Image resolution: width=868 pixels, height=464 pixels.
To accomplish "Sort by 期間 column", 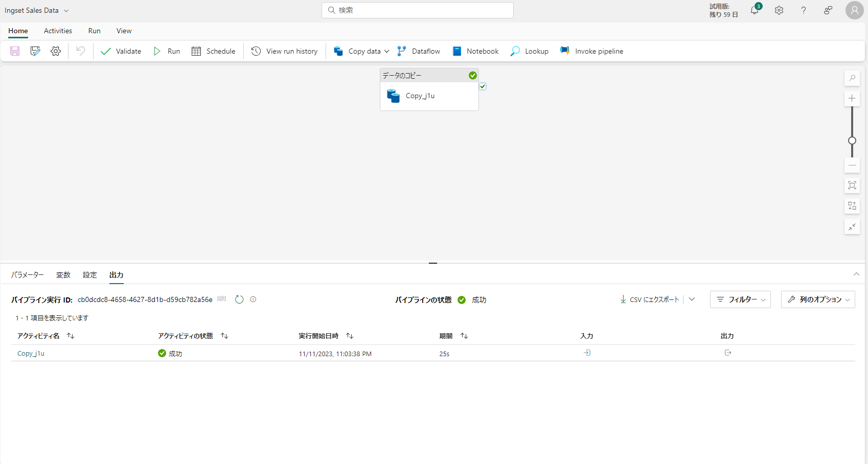I will (464, 336).
